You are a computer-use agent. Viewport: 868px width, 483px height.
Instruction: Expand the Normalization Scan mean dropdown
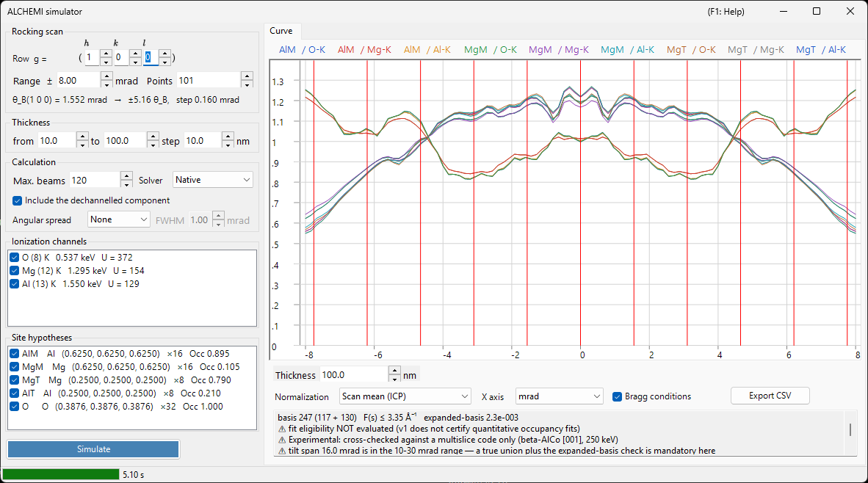pyautogui.click(x=405, y=396)
